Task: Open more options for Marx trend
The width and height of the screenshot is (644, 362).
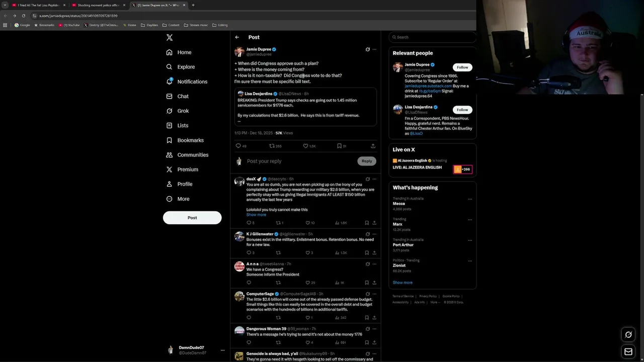Action: (470, 220)
